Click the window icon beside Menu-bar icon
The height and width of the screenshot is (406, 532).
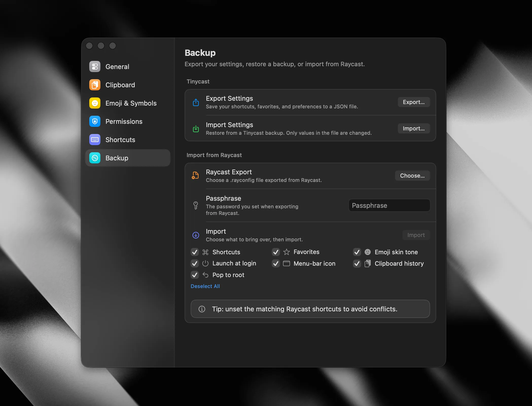tap(287, 264)
